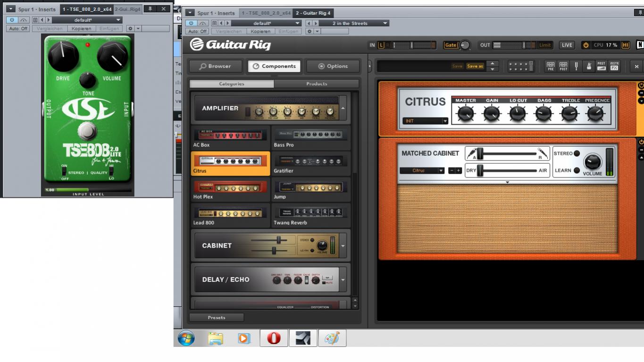Click the Volume knob on the TSE808 pedal
The height and width of the screenshot is (362, 644).
pyautogui.click(x=112, y=57)
